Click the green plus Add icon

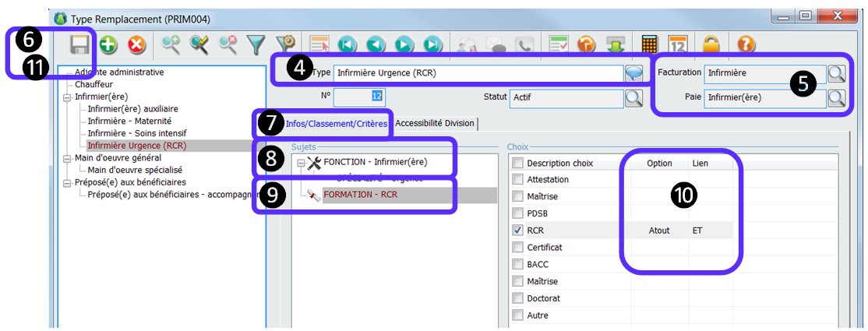point(108,45)
